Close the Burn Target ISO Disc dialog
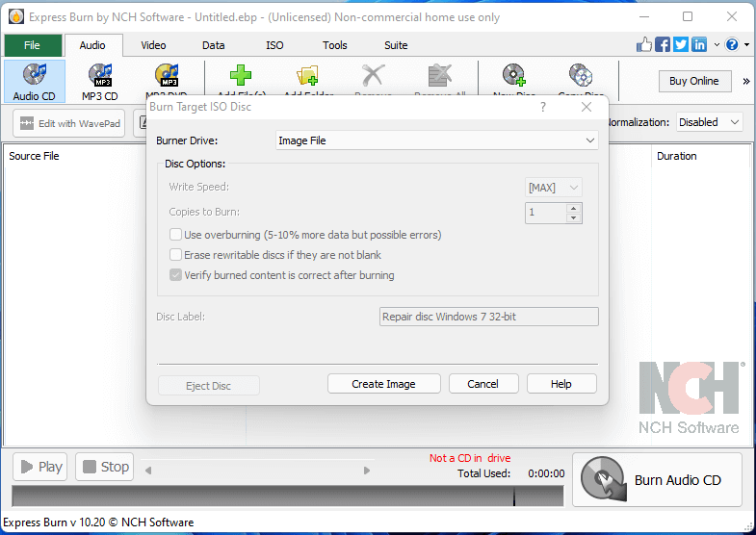The height and width of the screenshot is (535, 756). tap(587, 107)
